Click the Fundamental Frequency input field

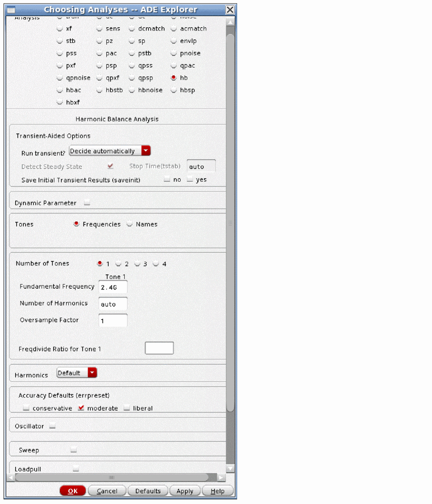coord(113,287)
